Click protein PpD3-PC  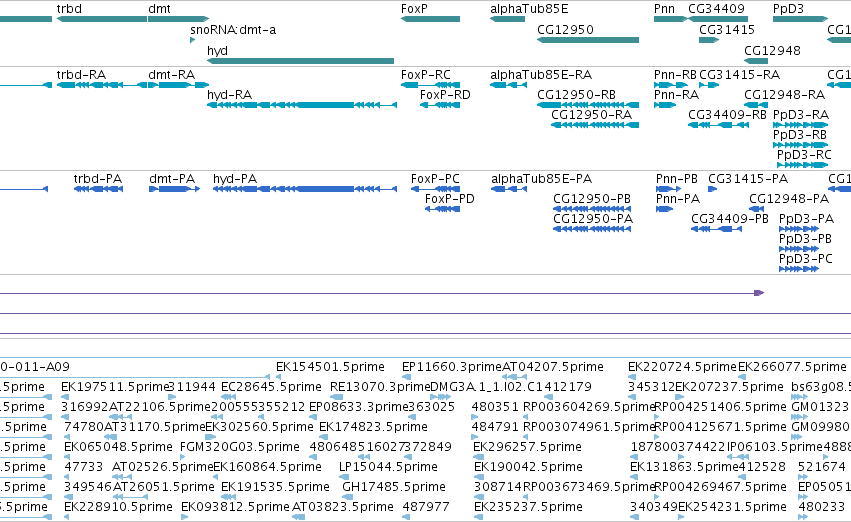pos(799,269)
